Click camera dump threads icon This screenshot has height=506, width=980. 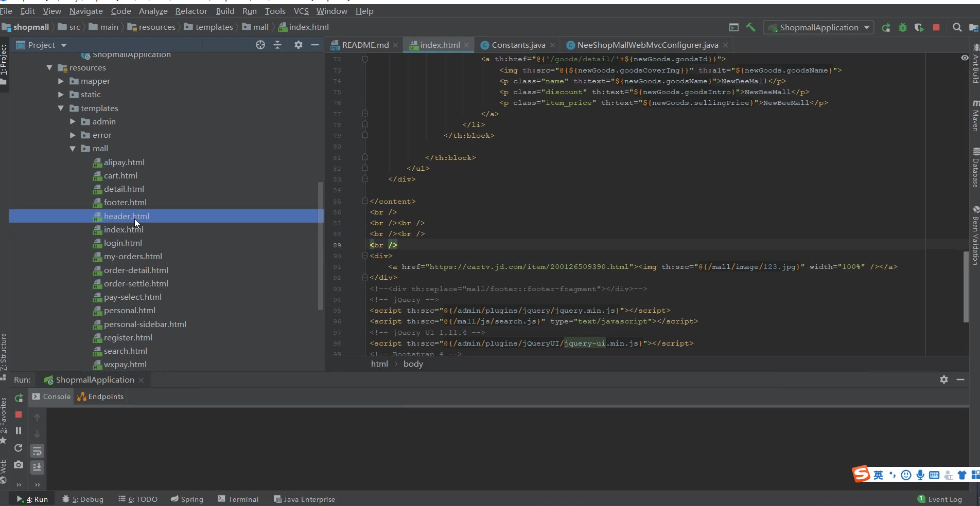click(19, 464)
